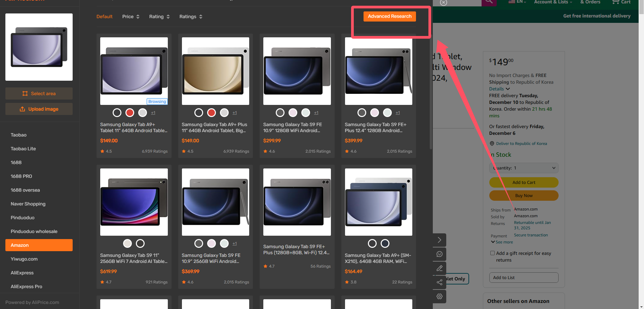Viewport: 644px width, 309px height.
Task: Tick the Add a gift receipt checkbox
Action: tap(492, 253)
